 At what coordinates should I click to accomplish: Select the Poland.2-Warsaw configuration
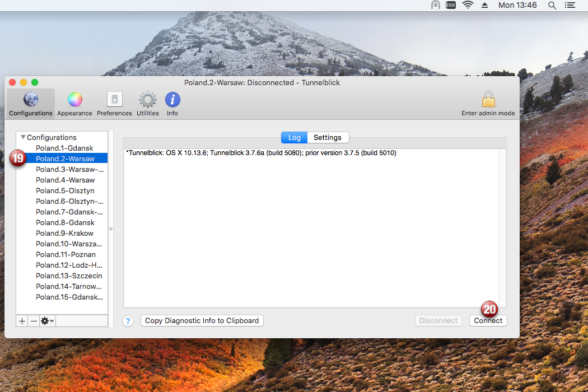pos(62,158)
